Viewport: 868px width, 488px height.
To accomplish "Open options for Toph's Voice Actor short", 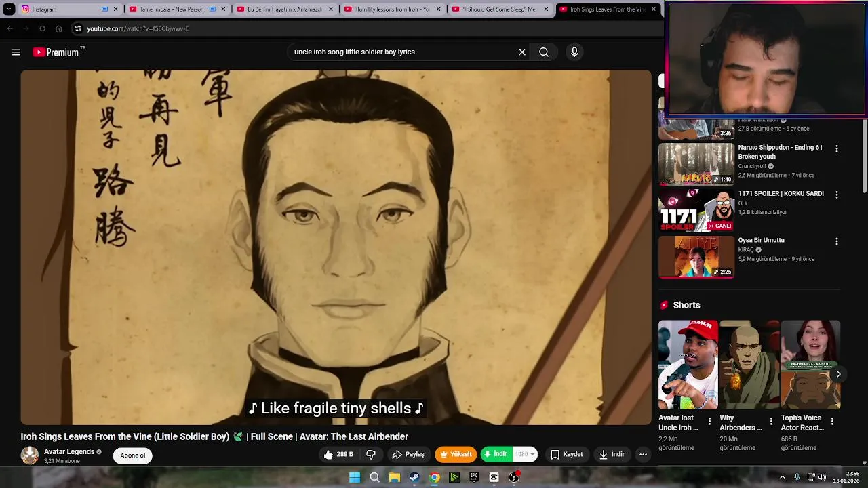I will (x=832, y=422).
